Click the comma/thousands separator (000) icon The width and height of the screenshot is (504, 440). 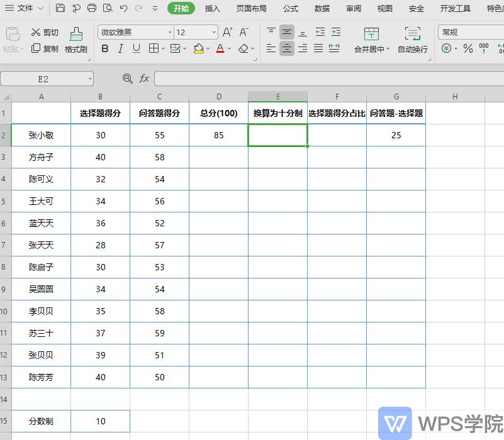484,48
